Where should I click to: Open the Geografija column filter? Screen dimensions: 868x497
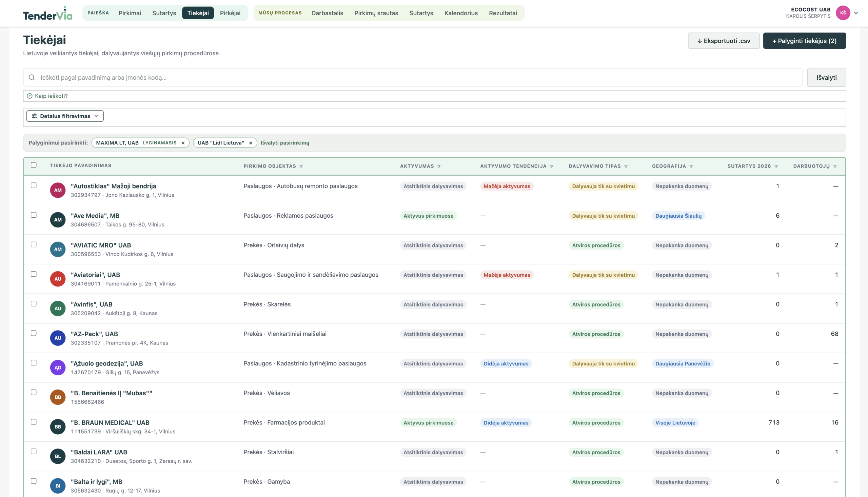691,166
